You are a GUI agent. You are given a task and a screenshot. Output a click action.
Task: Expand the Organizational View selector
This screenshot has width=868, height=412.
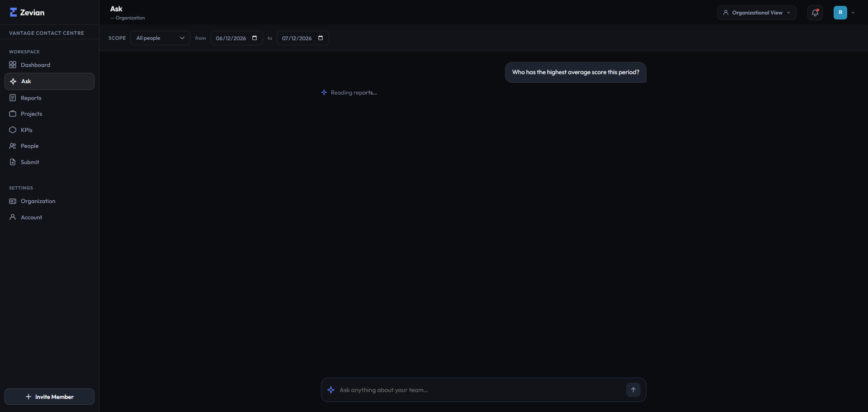pyautogui.click(x=757, y=13)
